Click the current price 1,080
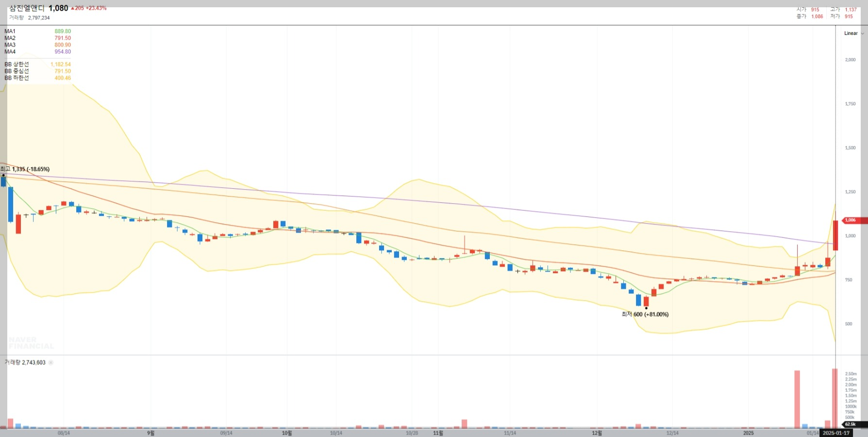868x437 pixels. (x=58, y=8)
